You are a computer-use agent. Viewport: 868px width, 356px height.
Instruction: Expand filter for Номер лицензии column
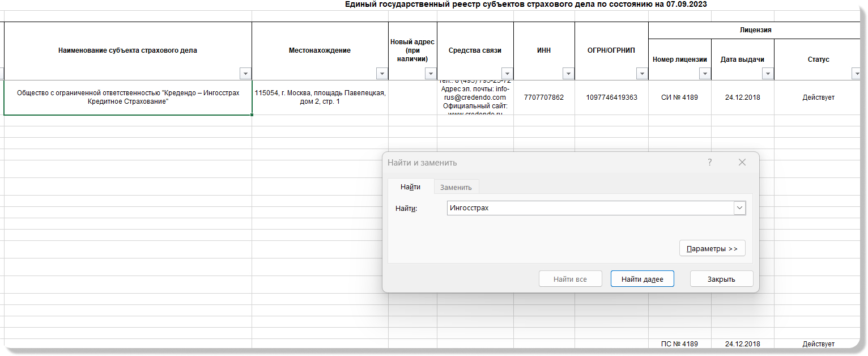(x=705, y=74)
